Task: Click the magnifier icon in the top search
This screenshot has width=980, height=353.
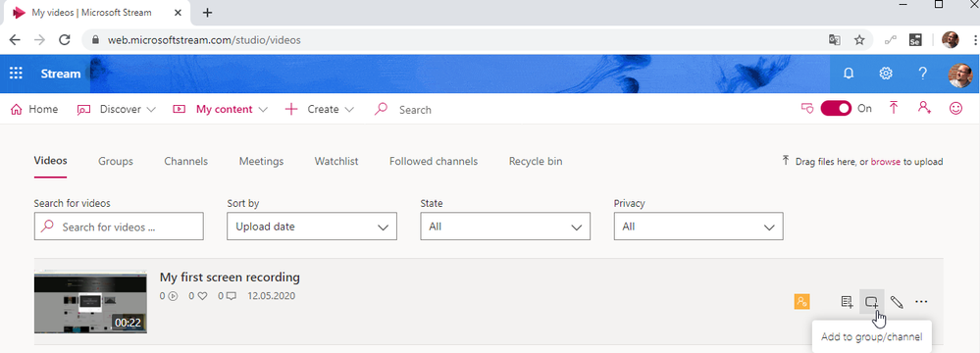Action: coord(381,109)
